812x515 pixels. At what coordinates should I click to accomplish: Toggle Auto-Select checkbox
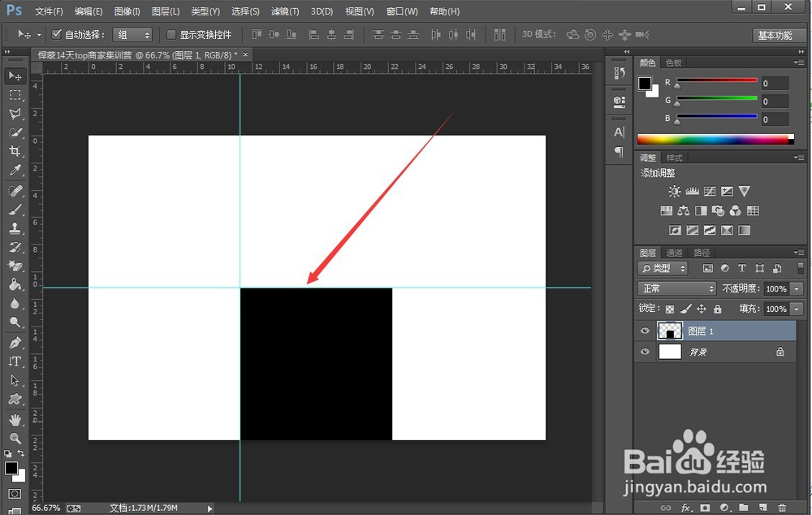(x=57, y=34)
